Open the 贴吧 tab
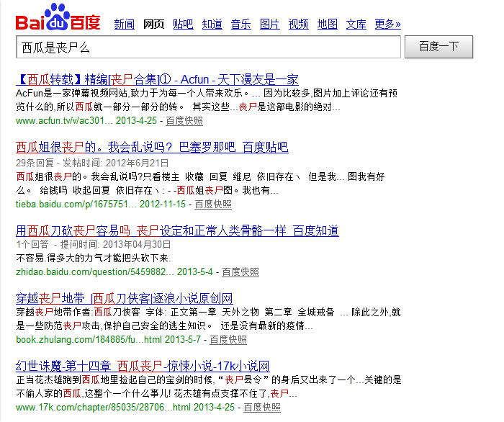 tap(183, 24)
